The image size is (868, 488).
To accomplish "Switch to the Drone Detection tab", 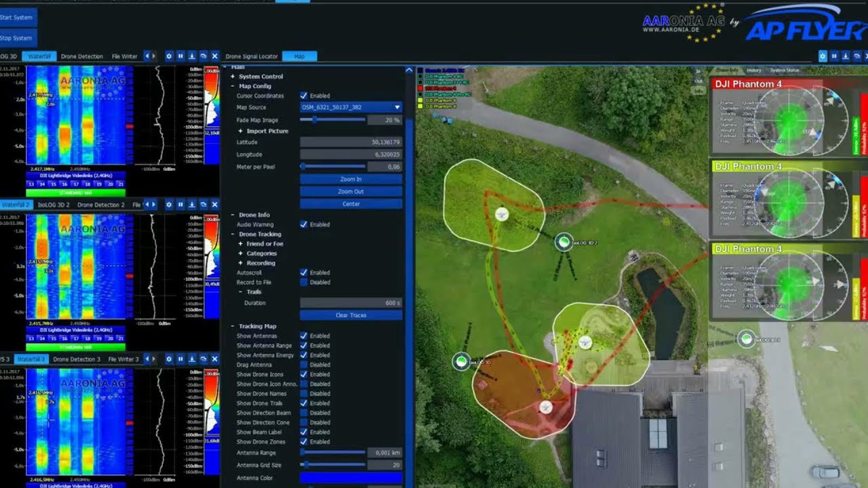I will [x=81, y=56].
